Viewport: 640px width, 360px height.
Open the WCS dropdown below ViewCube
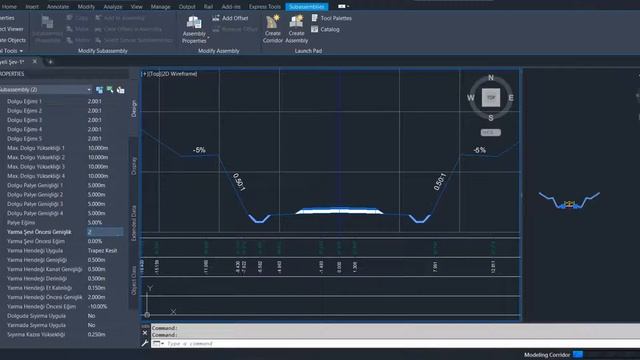pos(491,133)
